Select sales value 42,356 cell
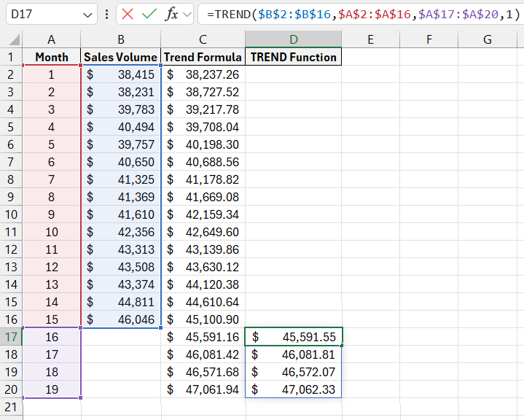 point(121,232)
